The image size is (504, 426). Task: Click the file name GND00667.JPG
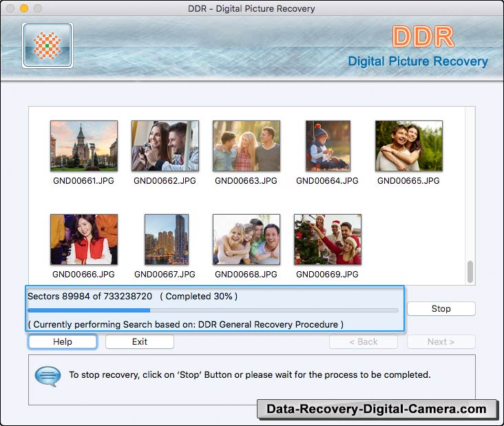tap(165, 274)
